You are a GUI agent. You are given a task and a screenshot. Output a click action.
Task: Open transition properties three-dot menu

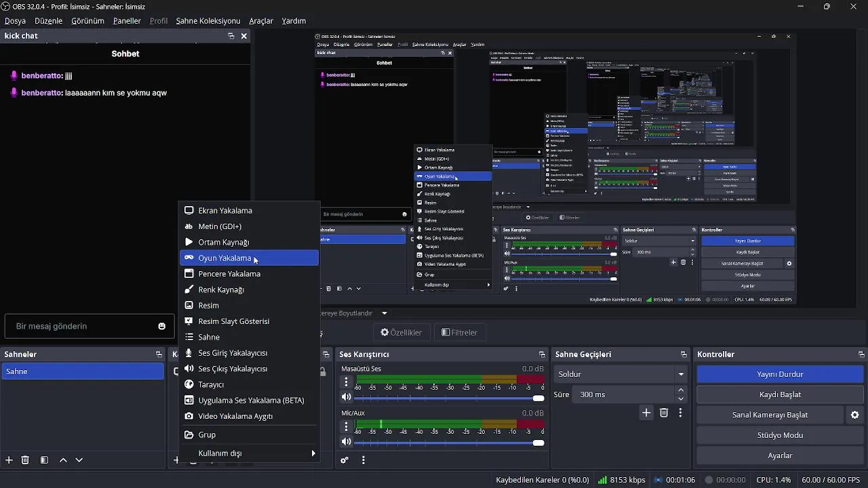[680, 413]
